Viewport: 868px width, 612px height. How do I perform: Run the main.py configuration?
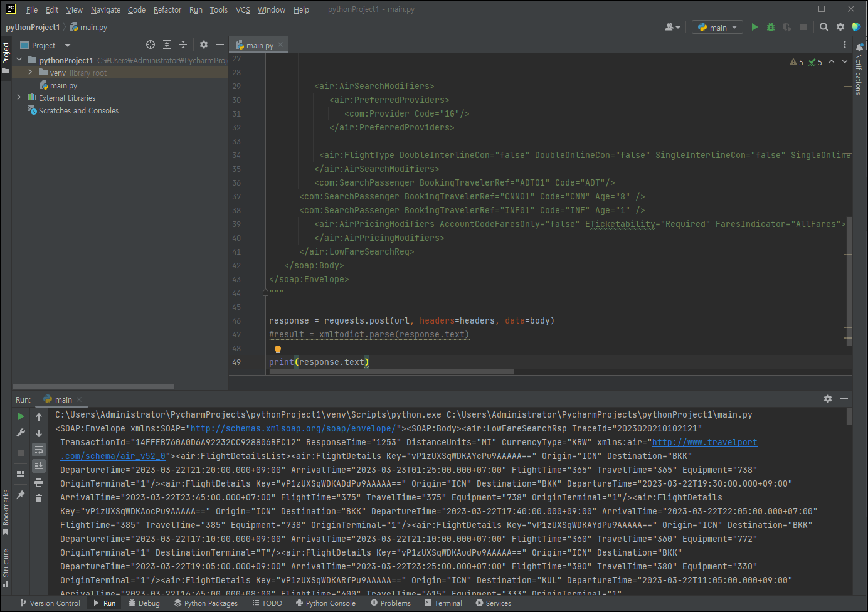tap(754, 27)
